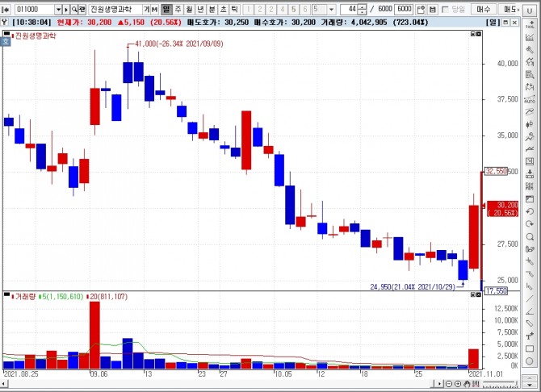The width and height of the screenshot is (541, 392).
Task: Click the undo arrow icon in the sidebar
Action: 530,211
